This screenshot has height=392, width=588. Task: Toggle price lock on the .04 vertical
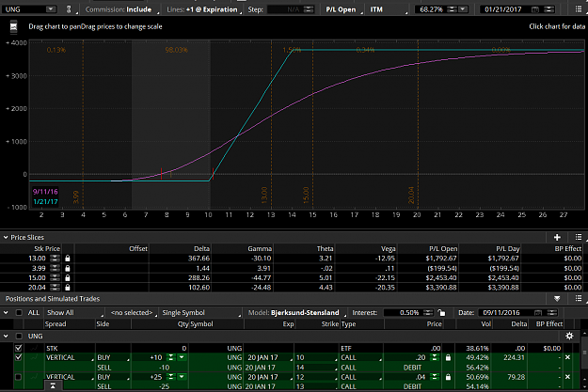(448, 377)
